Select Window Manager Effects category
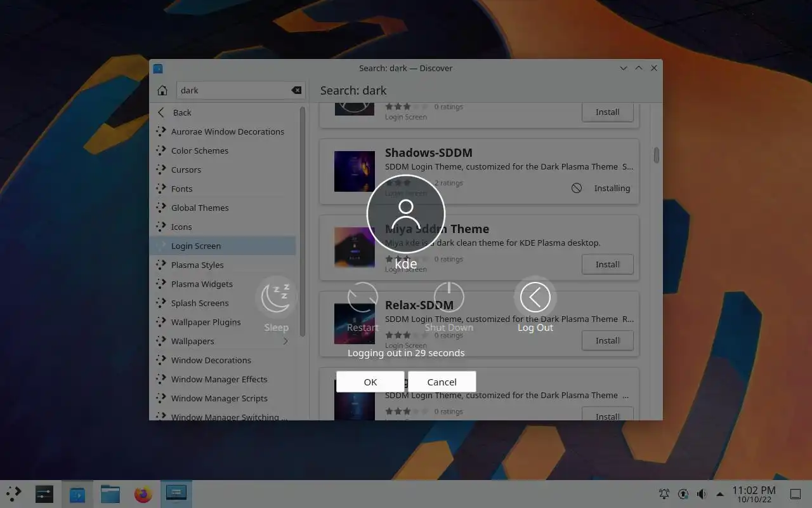 (223, 379)
